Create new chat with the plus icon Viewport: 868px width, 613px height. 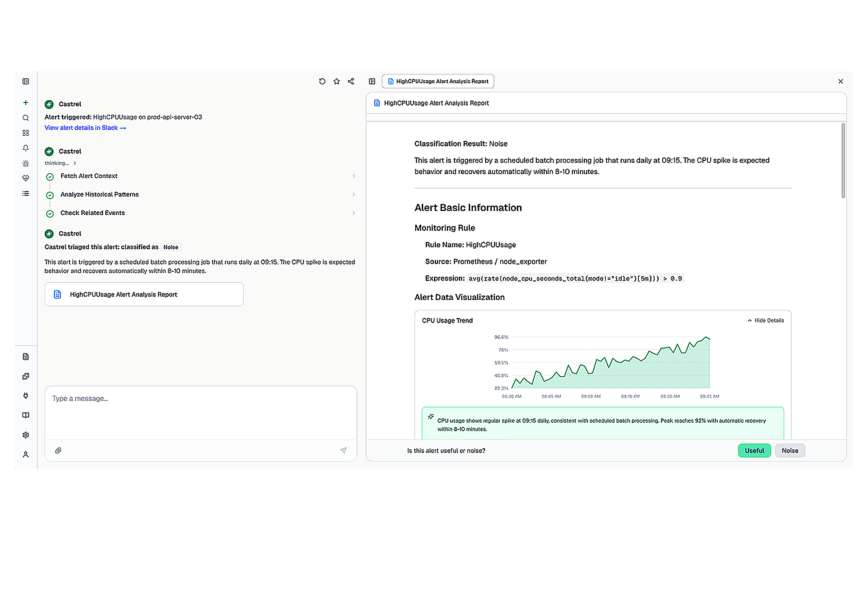[26, 102]
